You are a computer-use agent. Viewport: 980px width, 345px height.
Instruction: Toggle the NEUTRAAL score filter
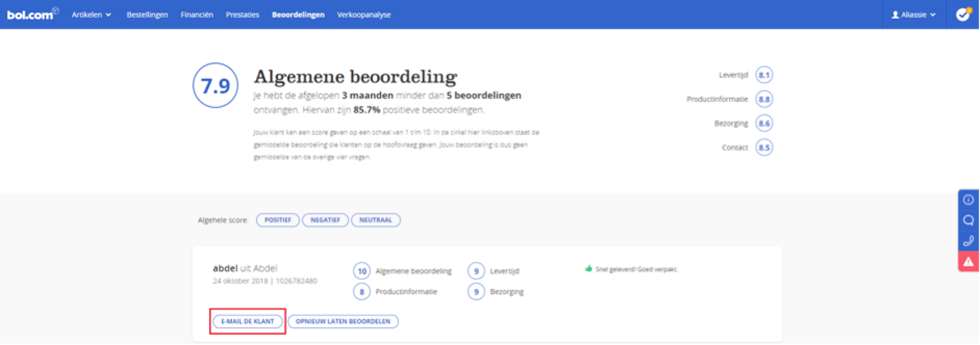pos(375,220)
